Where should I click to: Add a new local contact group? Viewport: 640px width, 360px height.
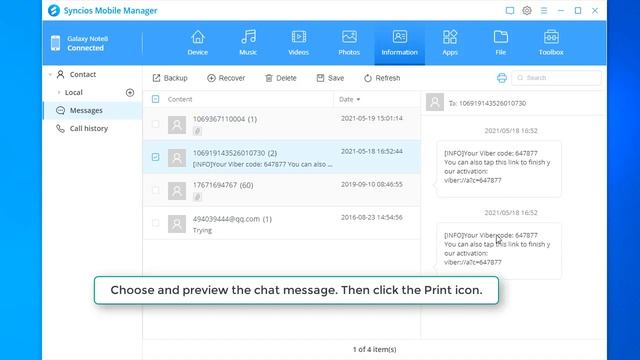(x=130, y=93)
